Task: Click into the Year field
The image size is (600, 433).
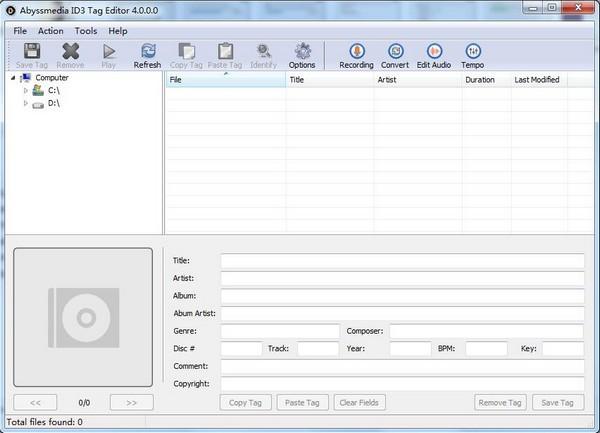Action: pos(410,349)
